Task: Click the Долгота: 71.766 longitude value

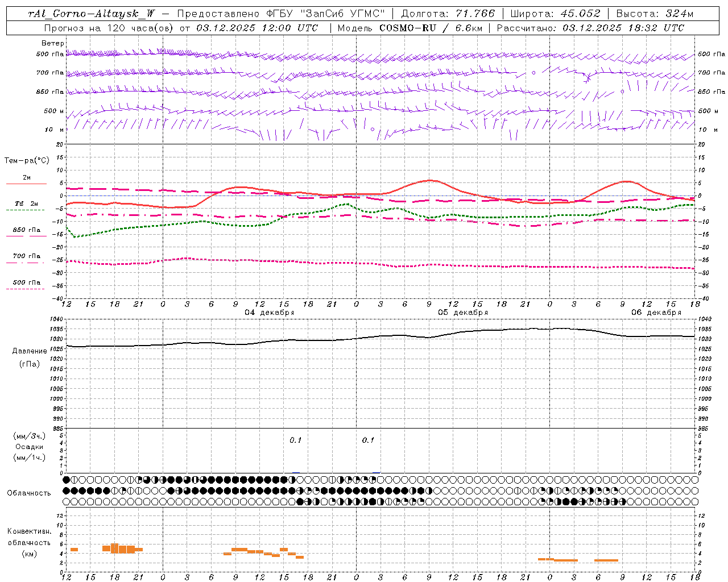Action: [448, 14]
